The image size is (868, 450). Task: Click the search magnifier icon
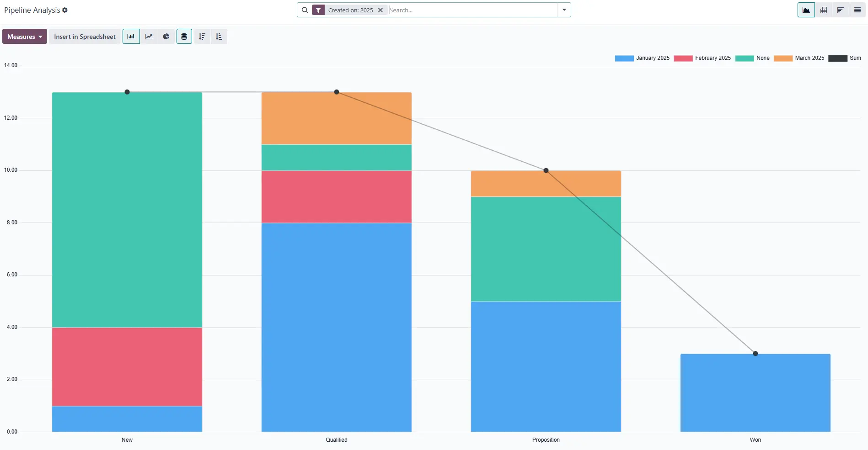tap(305, 10)
